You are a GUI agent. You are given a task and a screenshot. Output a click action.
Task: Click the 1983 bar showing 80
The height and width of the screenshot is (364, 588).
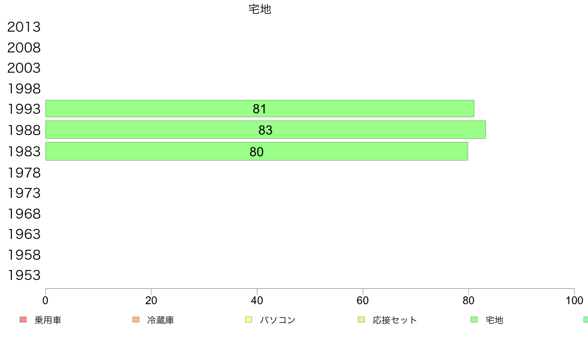[x=257, y=151]
